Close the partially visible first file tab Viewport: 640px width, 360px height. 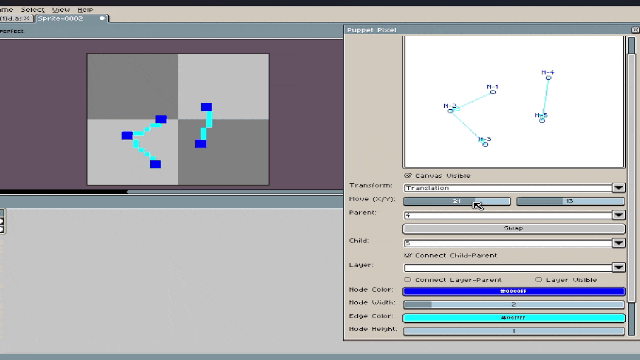coord(27,18)
